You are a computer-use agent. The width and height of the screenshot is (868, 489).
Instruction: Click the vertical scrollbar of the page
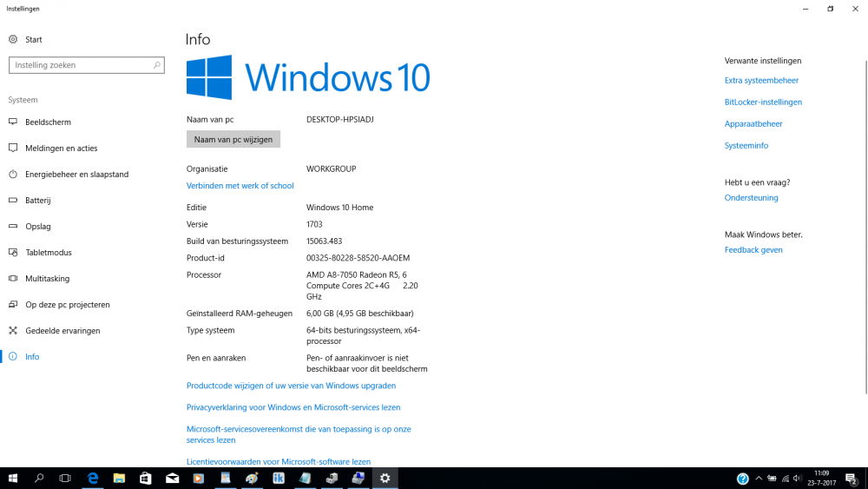point(865,227)
